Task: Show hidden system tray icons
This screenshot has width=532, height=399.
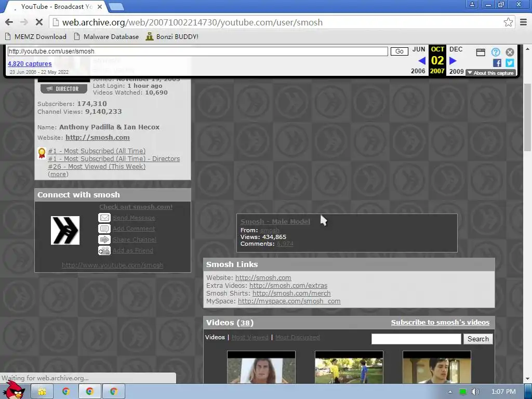Action: [450, 392]
